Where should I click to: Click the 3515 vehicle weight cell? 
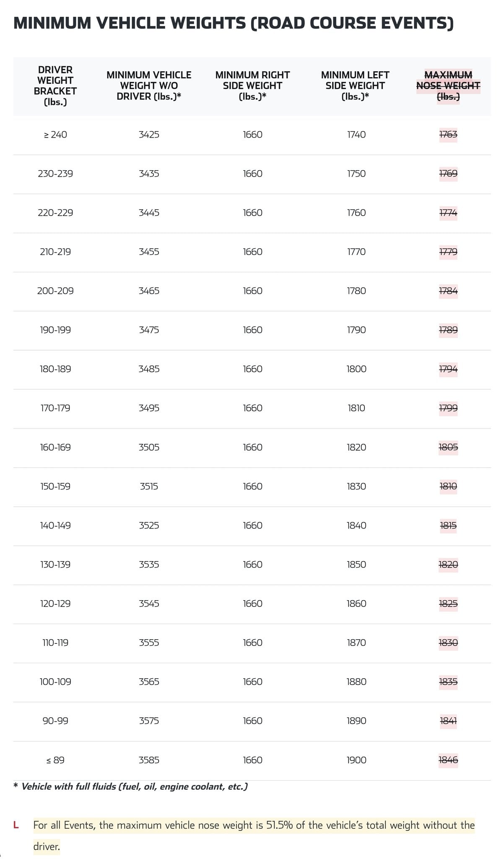(x=149, y=486)
